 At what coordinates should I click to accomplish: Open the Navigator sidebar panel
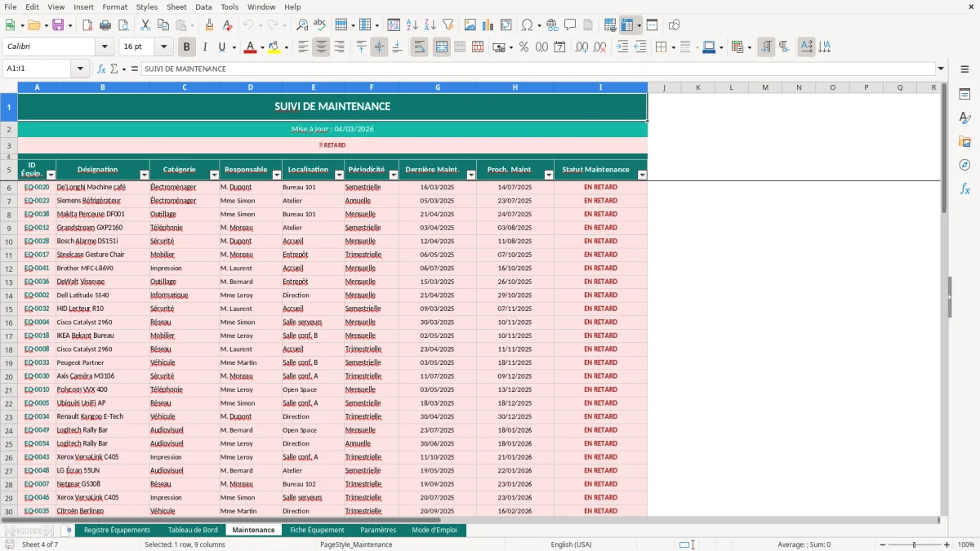pos(964,165)
